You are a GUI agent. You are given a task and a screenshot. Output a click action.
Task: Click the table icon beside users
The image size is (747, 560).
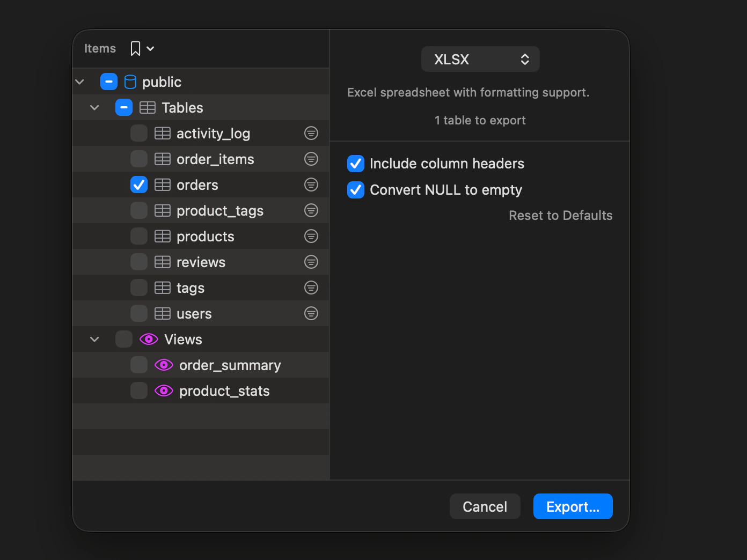click(163, 313)
